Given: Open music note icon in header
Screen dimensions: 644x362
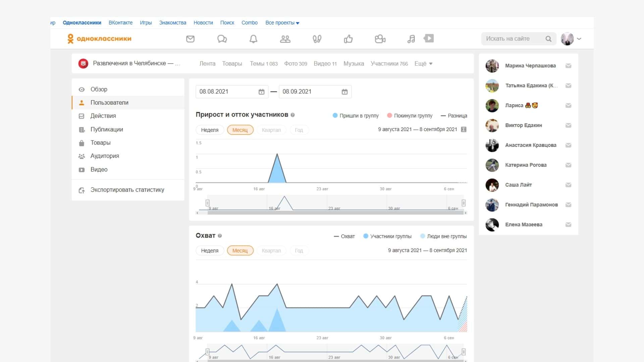Looking at the screenshot, I should point(411,39).
